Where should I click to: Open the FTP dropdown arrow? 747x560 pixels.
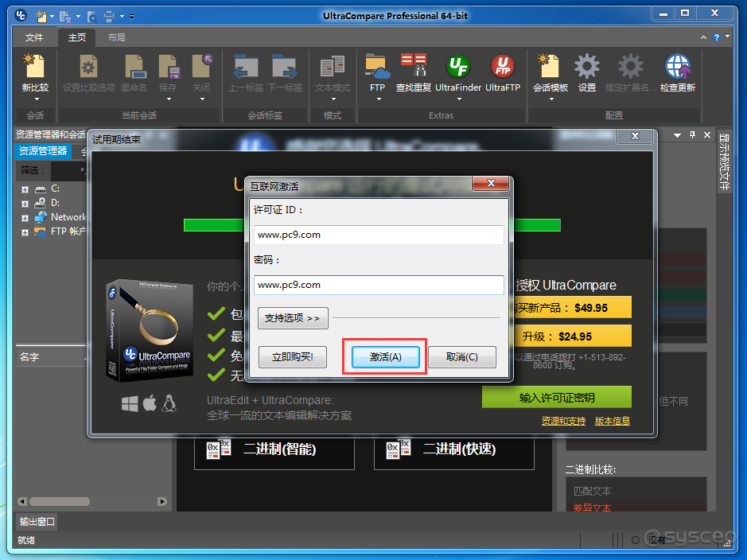[x=379, y=99]
